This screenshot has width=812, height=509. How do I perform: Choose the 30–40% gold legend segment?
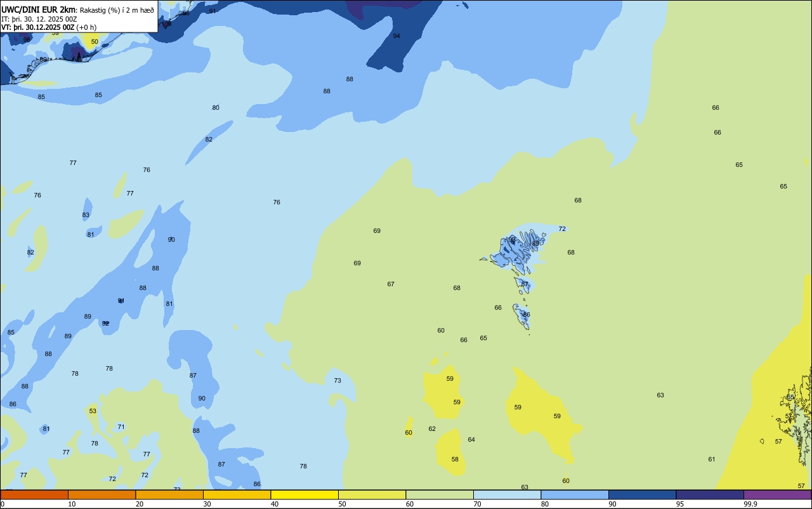(237, 494)
